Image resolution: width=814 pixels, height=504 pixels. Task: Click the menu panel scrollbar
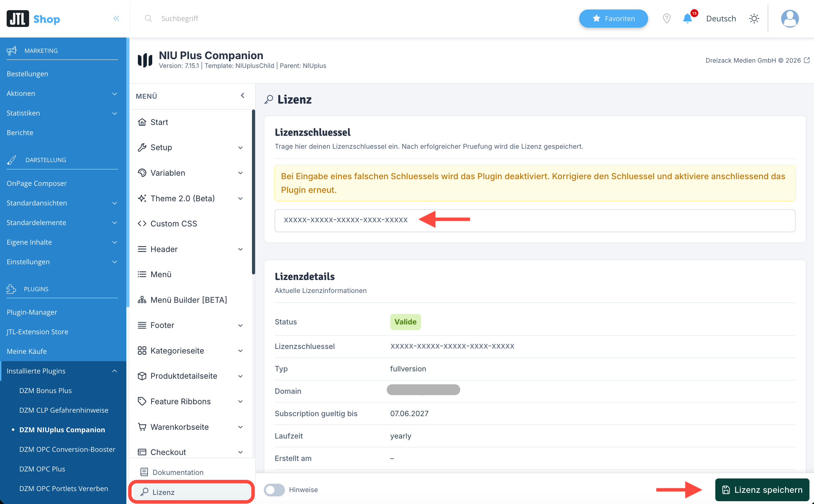(253, 192)
